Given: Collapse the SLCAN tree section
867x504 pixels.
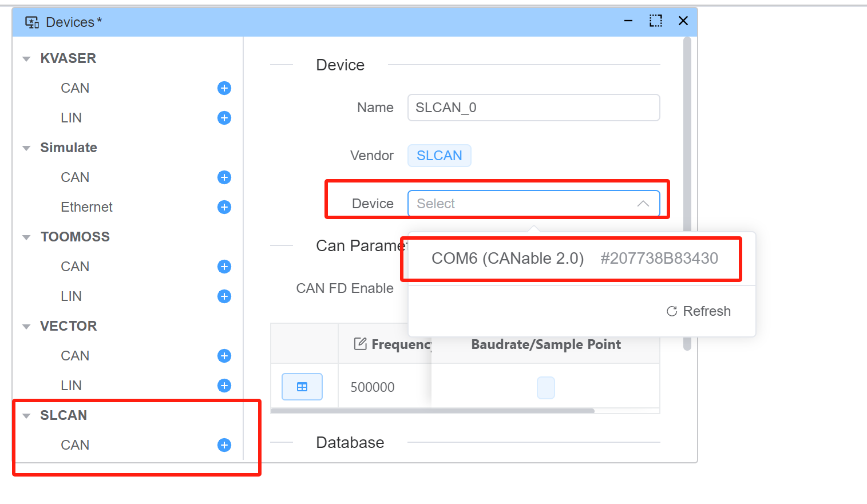Looking at the screenshot, I should 26,415.
